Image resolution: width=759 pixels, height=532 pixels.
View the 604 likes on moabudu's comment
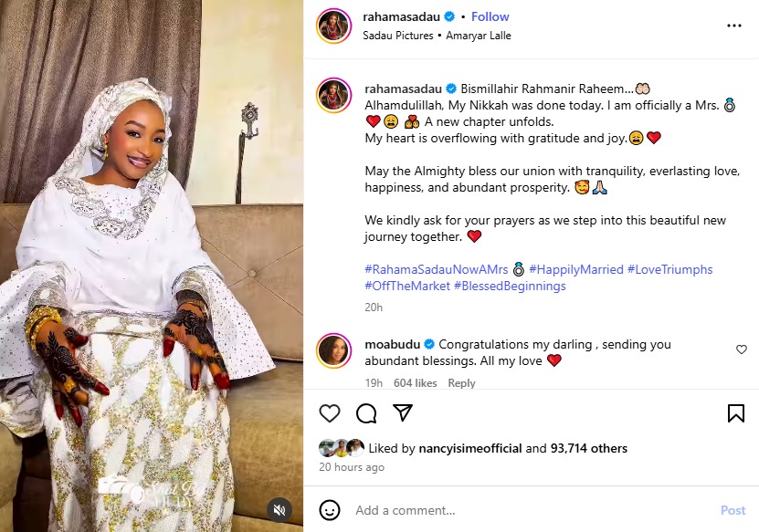pyautogui.click(x=415, y=383)
